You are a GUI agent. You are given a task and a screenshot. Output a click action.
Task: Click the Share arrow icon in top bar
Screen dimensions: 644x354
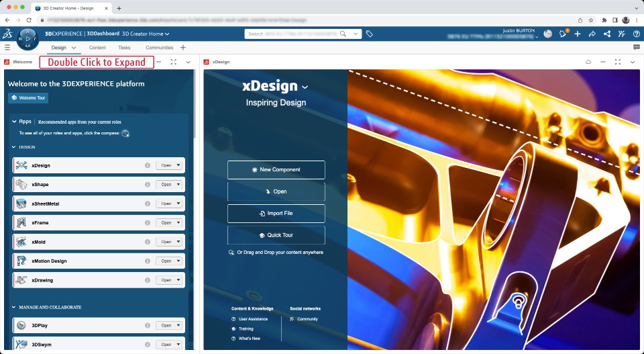592,34
